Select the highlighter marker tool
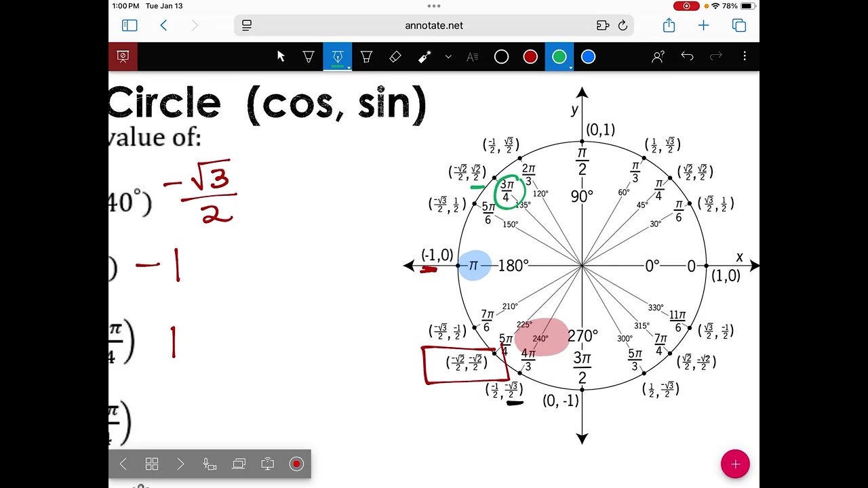This screenshot has width=868, height=488. (x=366, y=57)
